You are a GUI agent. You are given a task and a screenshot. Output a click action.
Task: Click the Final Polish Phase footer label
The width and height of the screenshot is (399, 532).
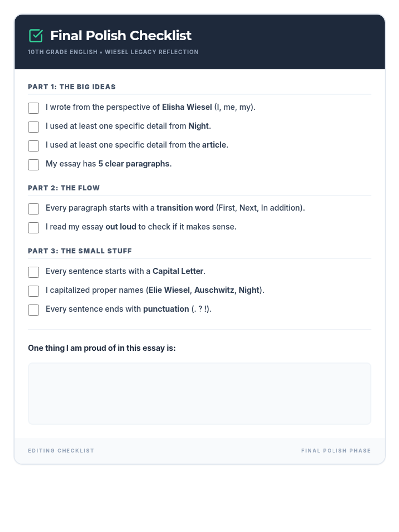coord(336,451)
